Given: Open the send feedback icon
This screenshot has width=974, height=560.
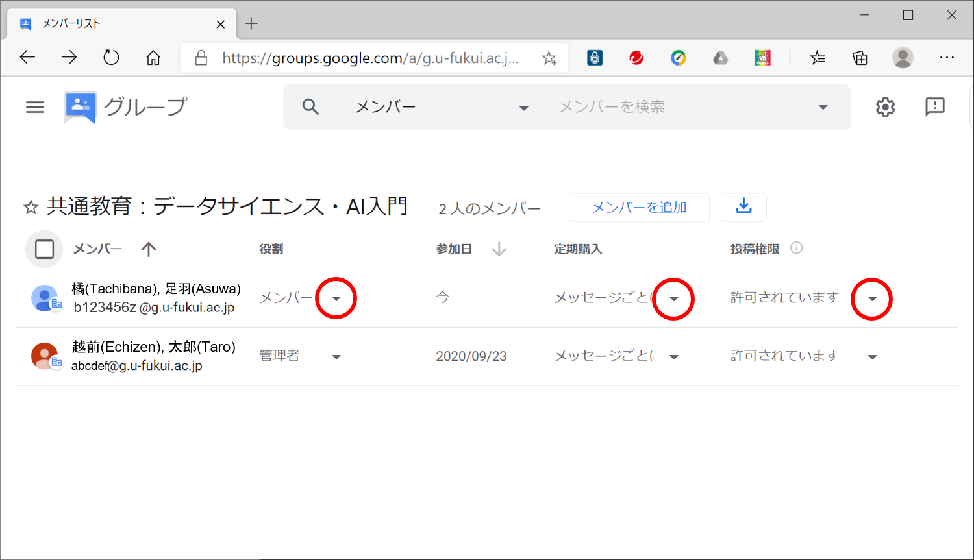Looking at the screenshot, I should [x=934, y=106].
